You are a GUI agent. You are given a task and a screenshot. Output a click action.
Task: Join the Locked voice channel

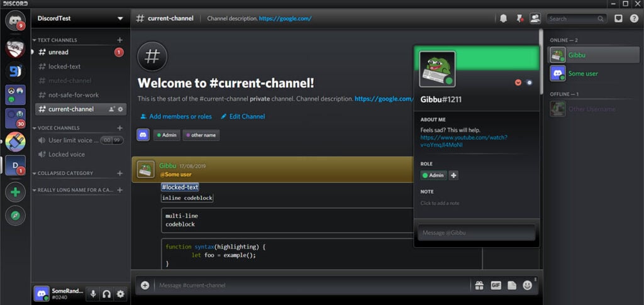point(80,154)
